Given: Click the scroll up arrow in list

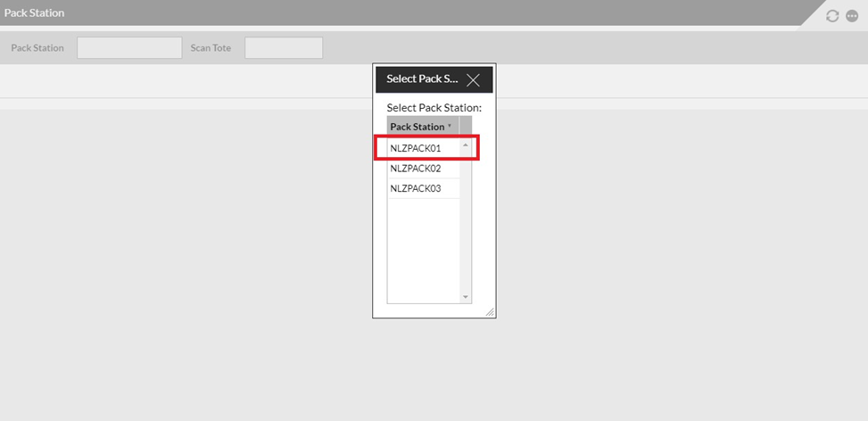Looking at the screenshot, I should [465, 144].
